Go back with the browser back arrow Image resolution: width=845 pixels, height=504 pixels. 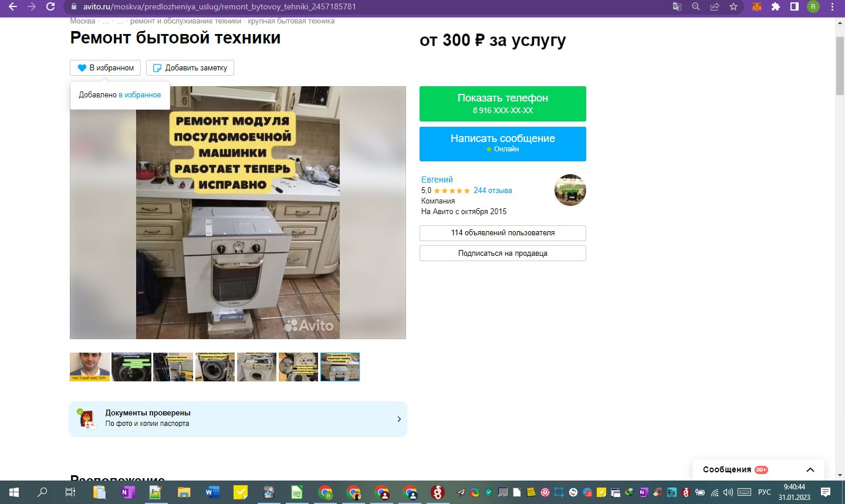tap(12, 6)
